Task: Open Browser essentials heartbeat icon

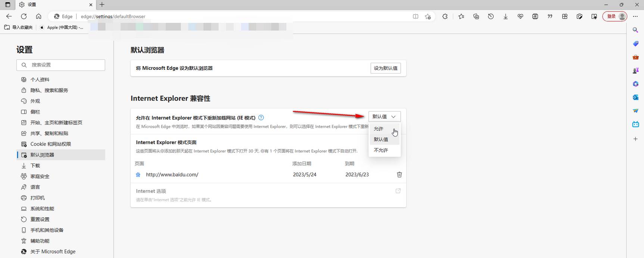Action: pos(520,16)
